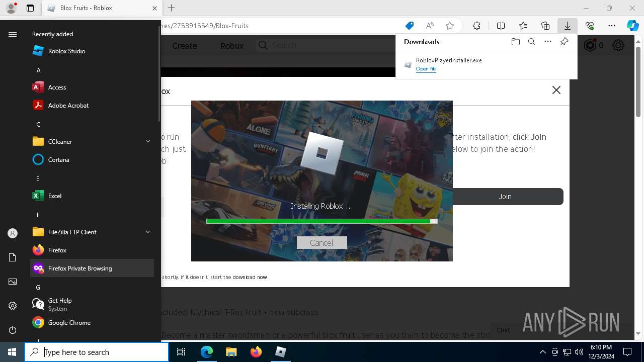644x362 pixels.
Task: Click the Installing Roblox progress bar
Action: point(321,221)
